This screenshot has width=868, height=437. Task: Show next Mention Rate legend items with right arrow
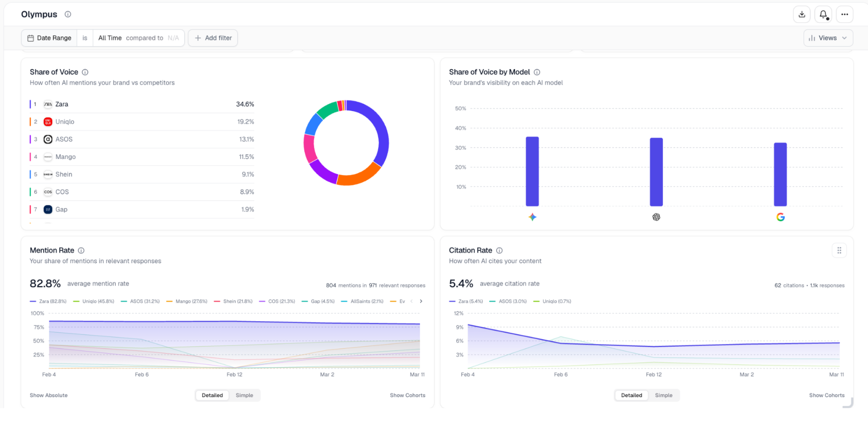[x=421, y=301]
